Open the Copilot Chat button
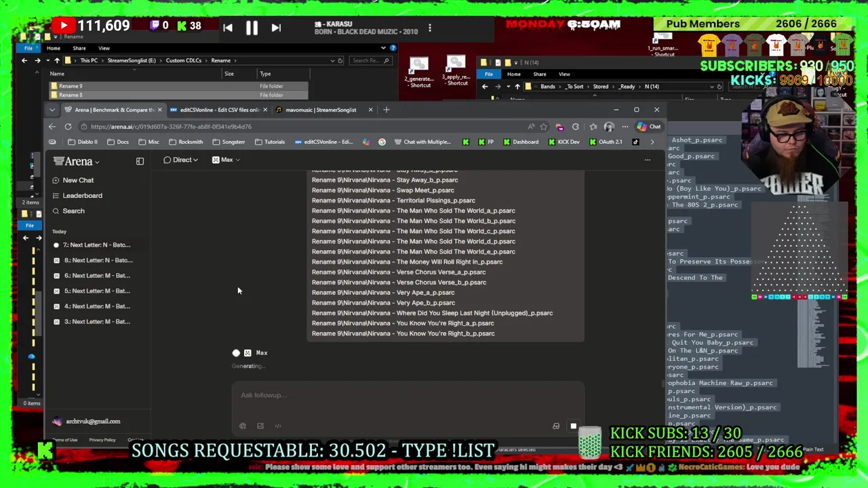 pyautogui.click(x=649, y=127)
